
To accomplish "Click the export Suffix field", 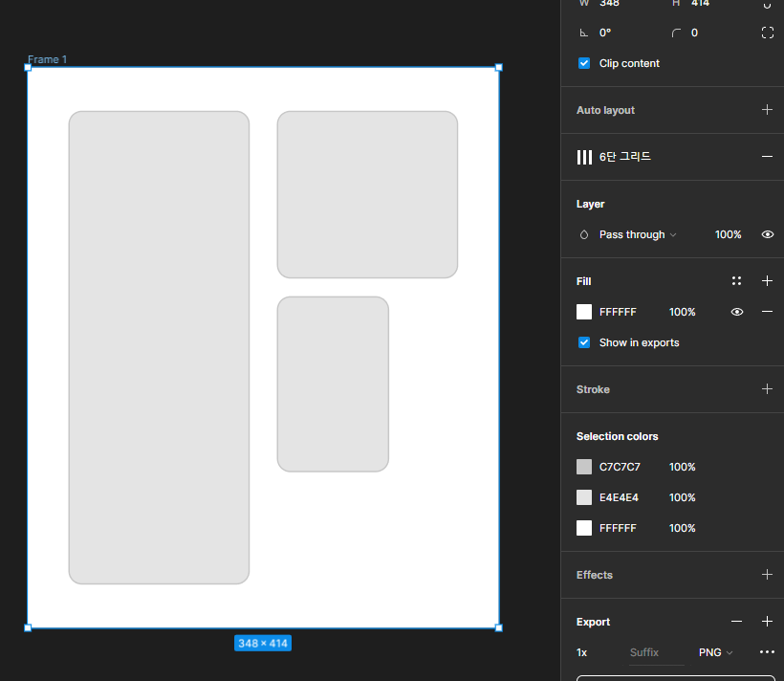I will tap(657, 652).
